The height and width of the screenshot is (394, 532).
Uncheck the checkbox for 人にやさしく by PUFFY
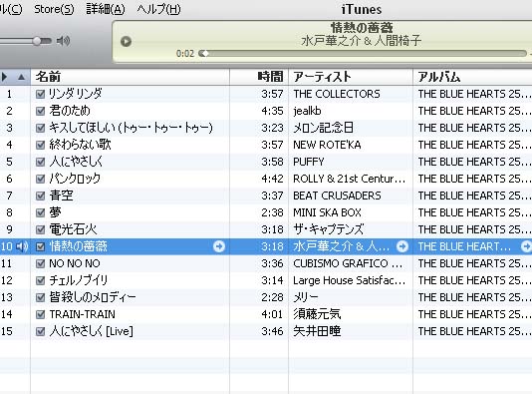(41, 162)
